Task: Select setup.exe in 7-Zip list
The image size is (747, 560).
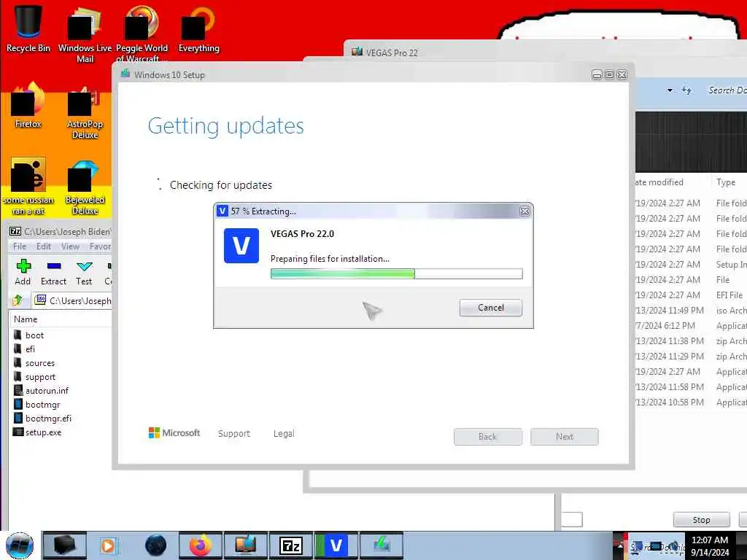Action: pyautogui.click(x=43, y=432)
